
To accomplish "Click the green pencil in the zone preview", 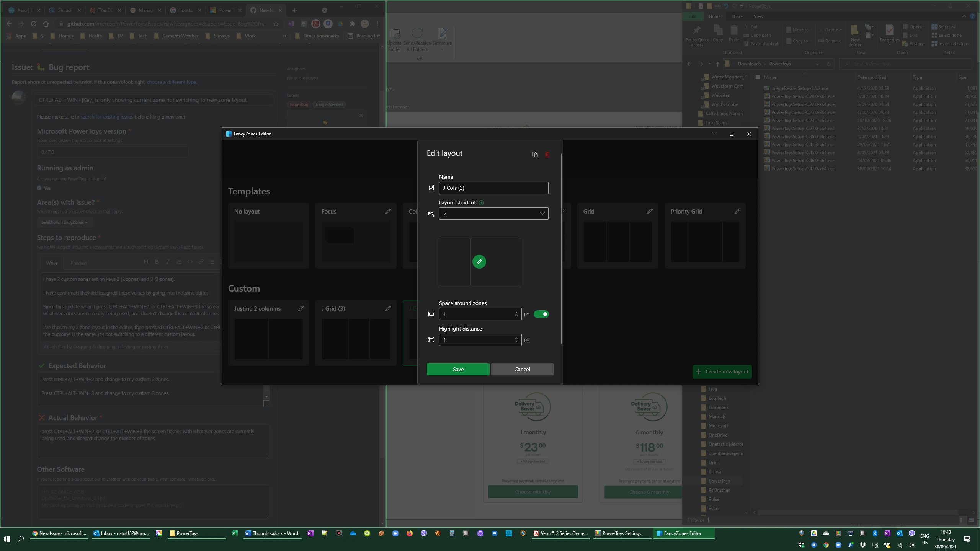I will tap(479, 262).
